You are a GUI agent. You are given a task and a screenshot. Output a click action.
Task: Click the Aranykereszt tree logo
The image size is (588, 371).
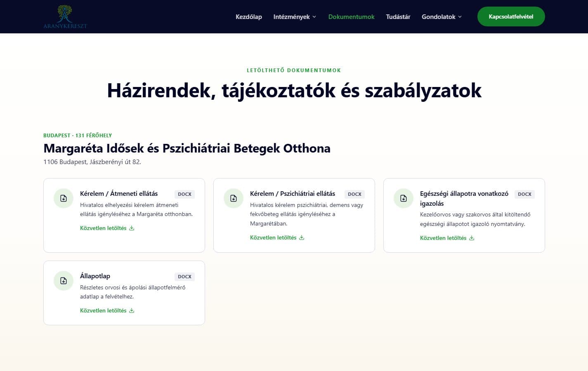(x=65, y=16)
